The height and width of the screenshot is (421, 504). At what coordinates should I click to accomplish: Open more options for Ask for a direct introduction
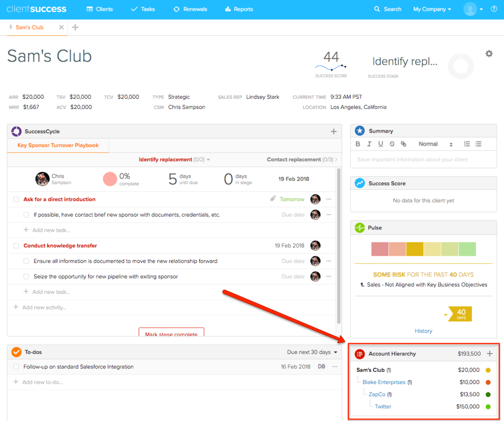(x=328, y=199)
